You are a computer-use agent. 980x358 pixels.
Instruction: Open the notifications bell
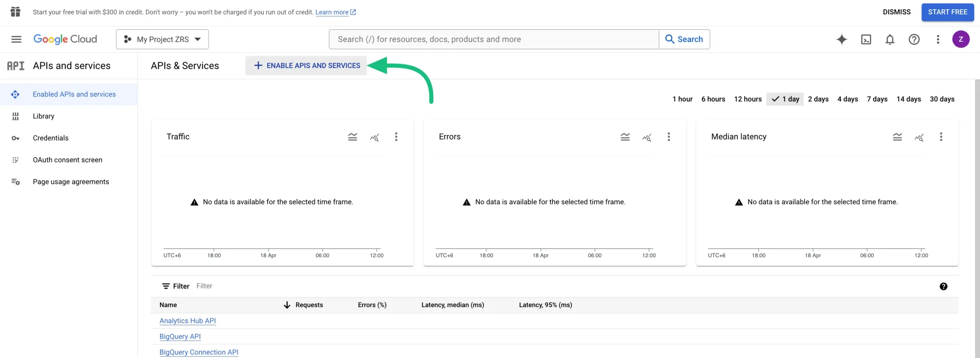click(890, 39)
